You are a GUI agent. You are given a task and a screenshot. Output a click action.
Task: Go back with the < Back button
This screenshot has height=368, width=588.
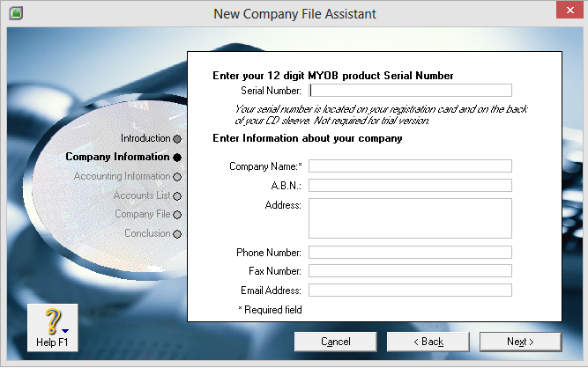coord(428,342)
